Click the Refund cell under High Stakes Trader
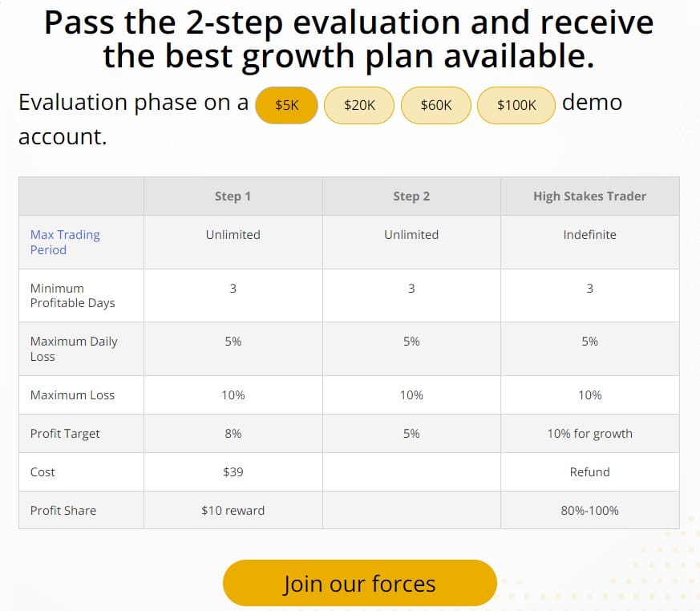Viewport: 700px width, 611px height. pos(589,471)
